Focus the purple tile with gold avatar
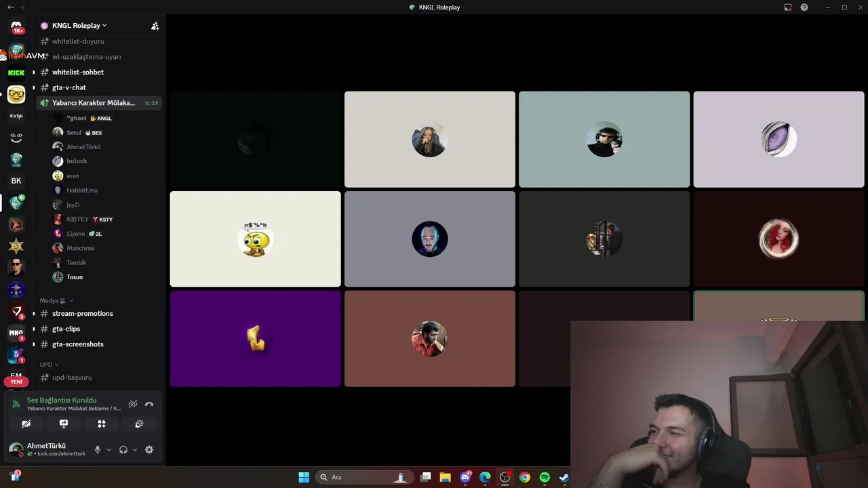 255,339
